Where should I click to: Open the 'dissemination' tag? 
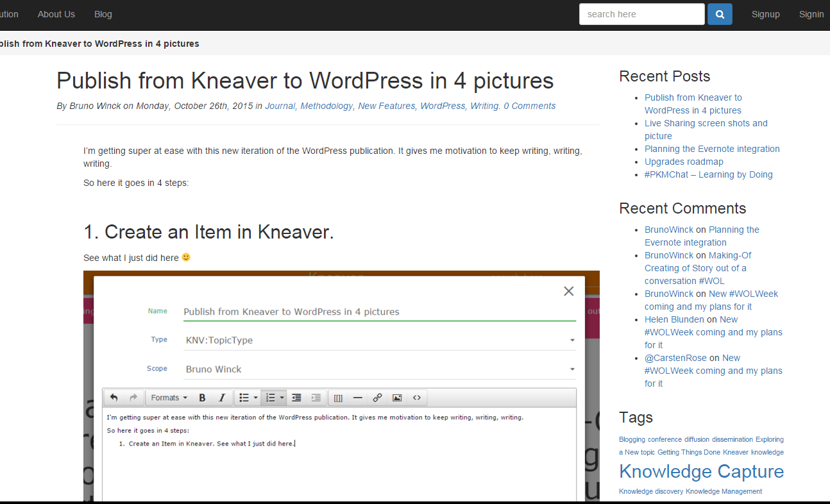click(x=733, y=439)
